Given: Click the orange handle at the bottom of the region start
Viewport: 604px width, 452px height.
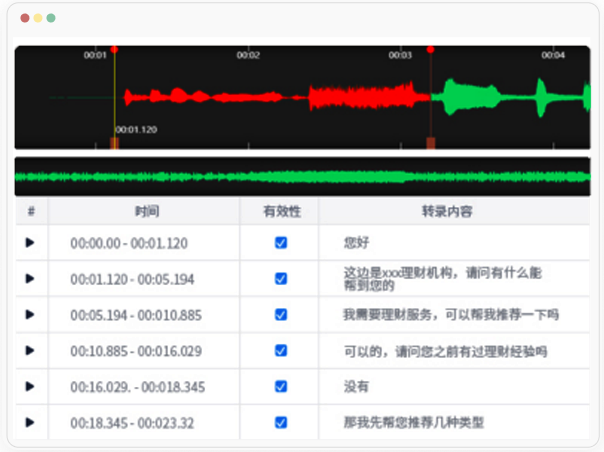Looking at the screenshot, I should [x=114, y=143].
